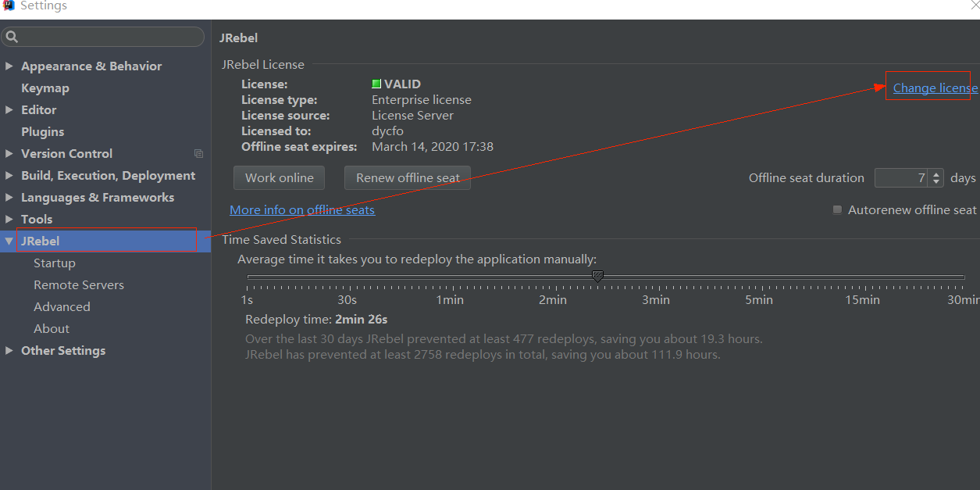980x490 pixels.
Task: Click Renew offline seat button
Action: tap(408, 178)
